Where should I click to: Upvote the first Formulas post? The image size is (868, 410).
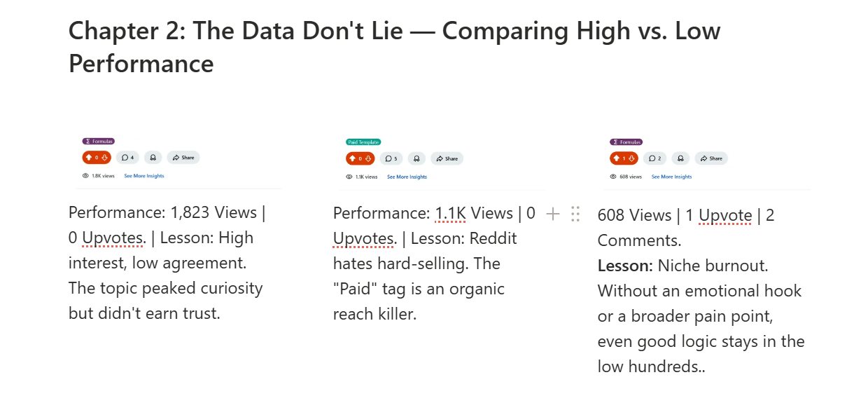(x=88, y=158)
